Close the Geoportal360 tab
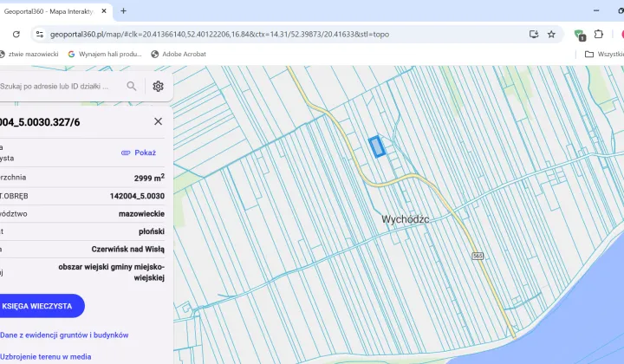624x364 pixels. (103, 11)
